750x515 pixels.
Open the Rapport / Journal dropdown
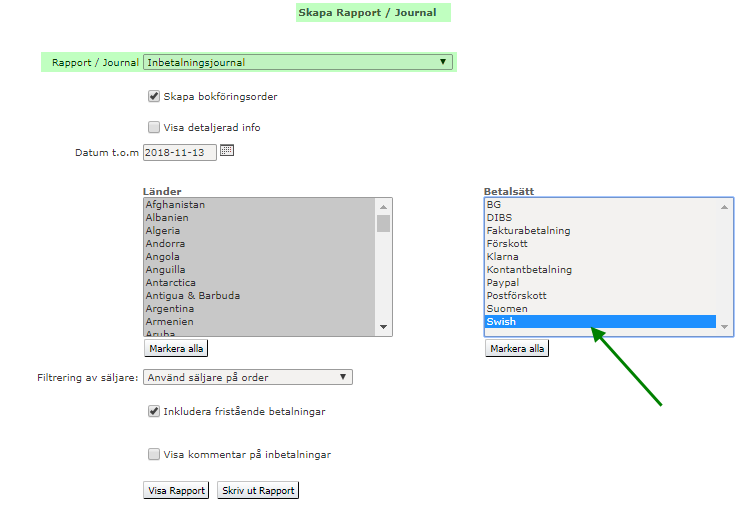[x=297, y=62]
